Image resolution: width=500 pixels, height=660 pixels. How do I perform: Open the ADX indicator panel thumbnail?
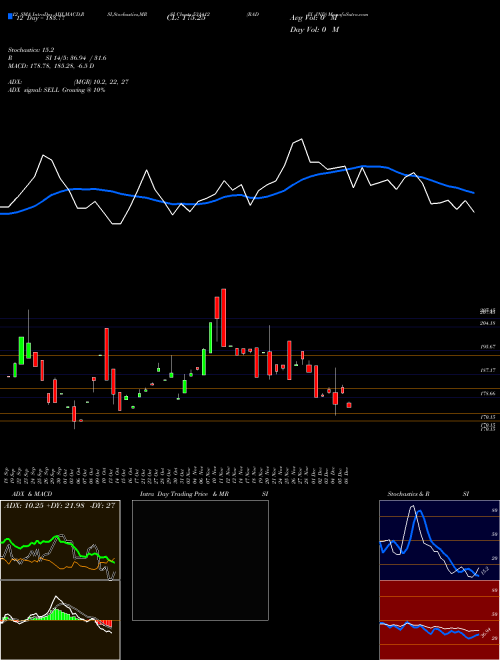point(60,540)
